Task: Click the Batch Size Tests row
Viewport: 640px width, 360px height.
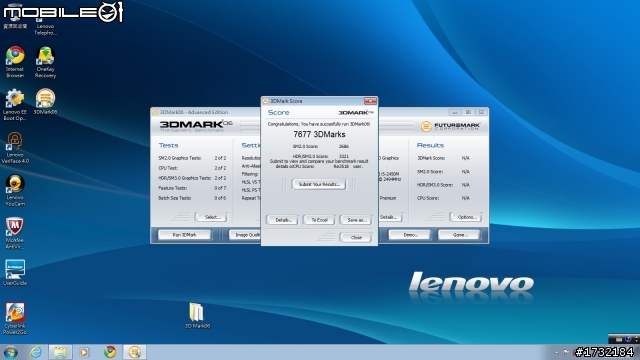Action: (x=192, y=198)
